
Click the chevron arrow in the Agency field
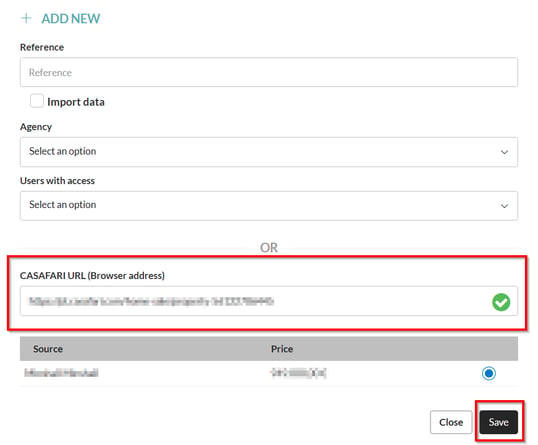pos(504,152)
